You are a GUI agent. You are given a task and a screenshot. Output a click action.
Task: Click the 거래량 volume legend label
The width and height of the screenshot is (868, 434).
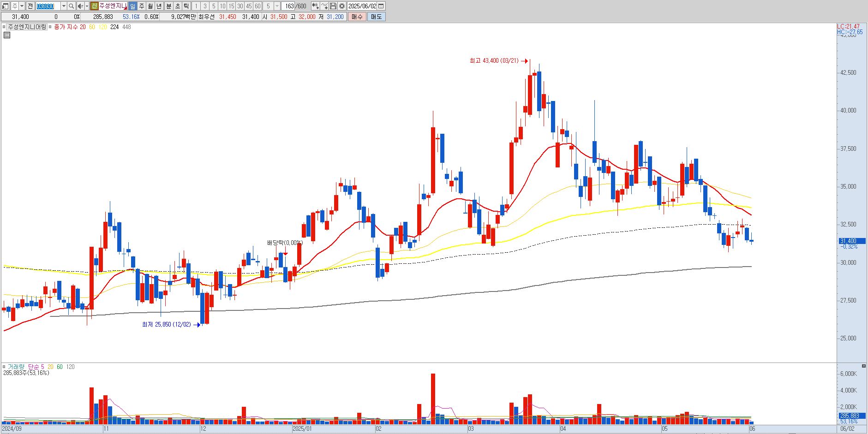(x=16, y=367)
